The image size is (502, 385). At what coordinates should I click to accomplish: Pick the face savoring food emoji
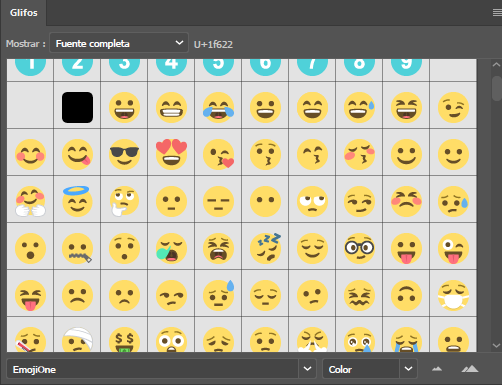pyautogui.click(x=77, y=154)
